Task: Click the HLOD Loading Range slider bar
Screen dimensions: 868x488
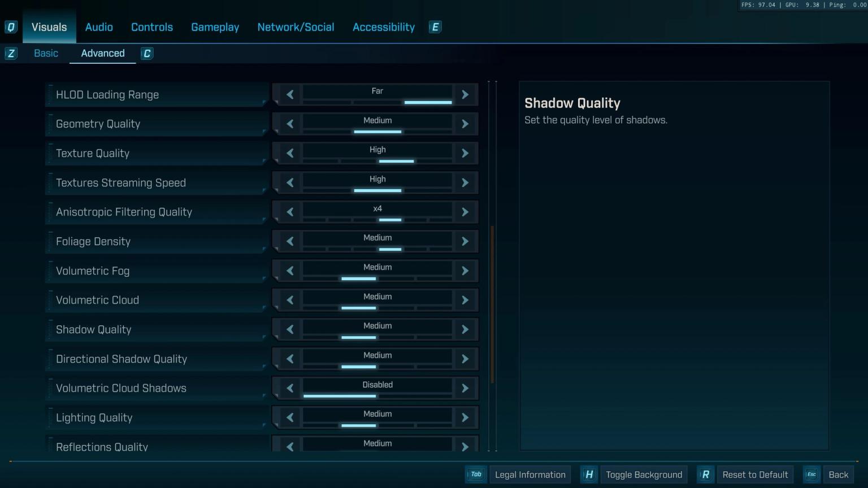Action: [377, 102]
